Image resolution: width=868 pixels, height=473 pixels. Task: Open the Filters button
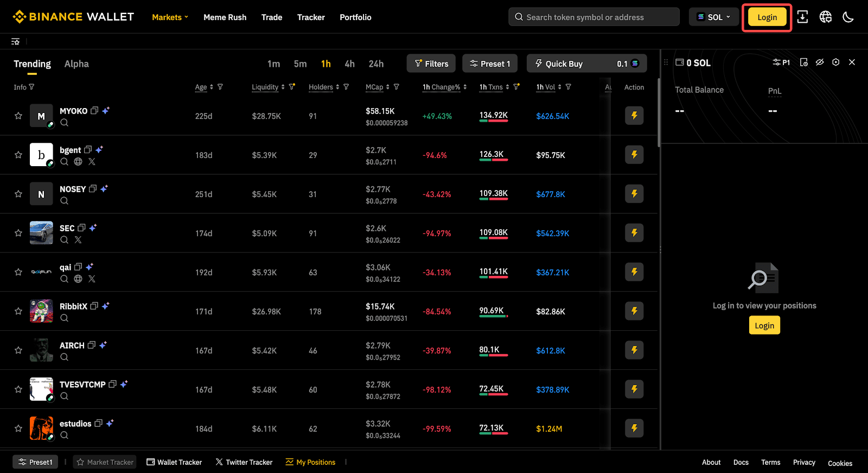pyautogui.click(x=432, y=64)
